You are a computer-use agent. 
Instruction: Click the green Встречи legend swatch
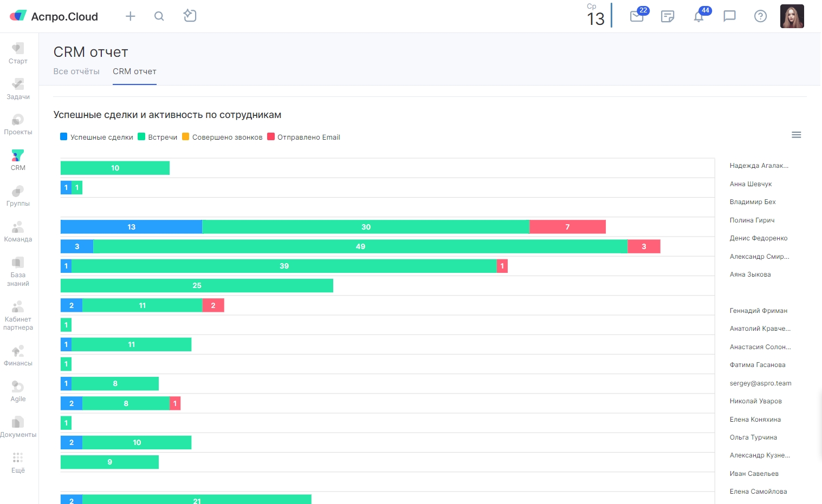point(141,136)
